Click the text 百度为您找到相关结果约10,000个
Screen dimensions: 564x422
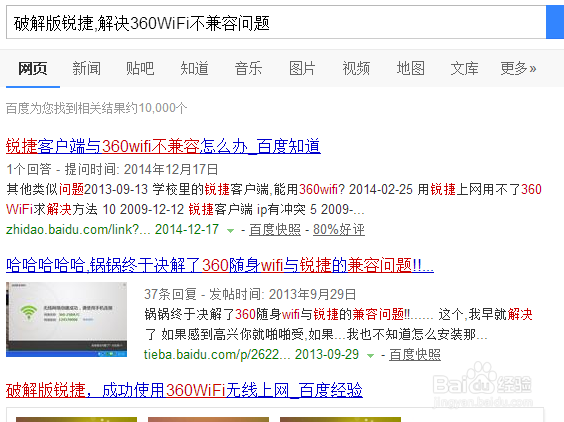coord(96,108)
